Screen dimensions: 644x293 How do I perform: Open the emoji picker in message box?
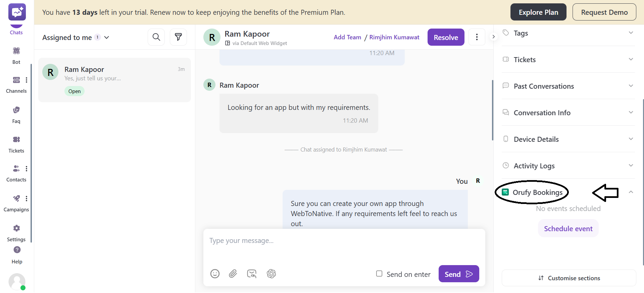pyautogui.click(x=215, y=274)
